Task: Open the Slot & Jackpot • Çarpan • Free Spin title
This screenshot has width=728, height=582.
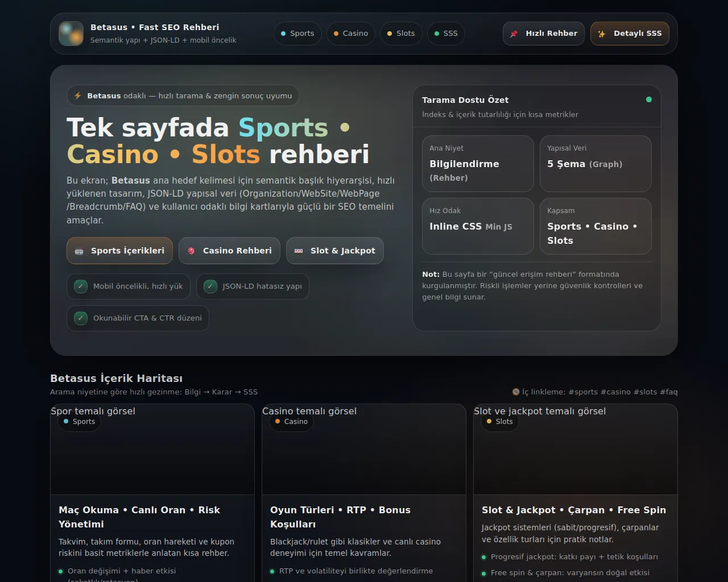Action: tap(574, 510)
